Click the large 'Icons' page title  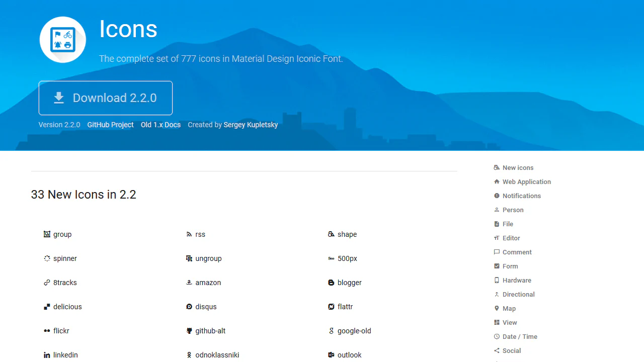click(x=128, y=29)
